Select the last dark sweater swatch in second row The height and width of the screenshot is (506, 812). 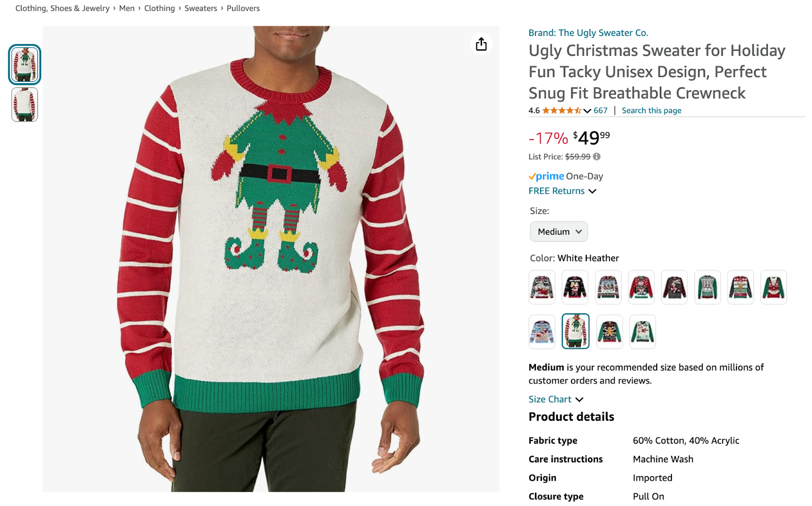point(642,332)
